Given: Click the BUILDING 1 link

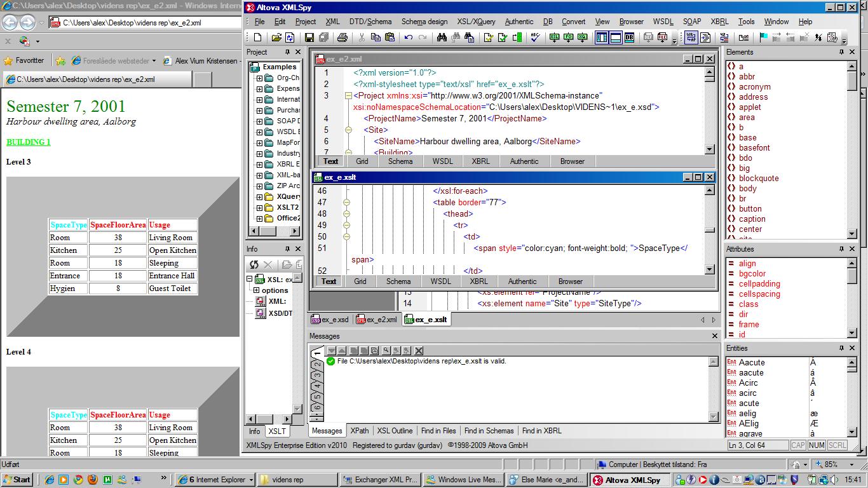Looking at the screenshot, I should pos(28,142).
